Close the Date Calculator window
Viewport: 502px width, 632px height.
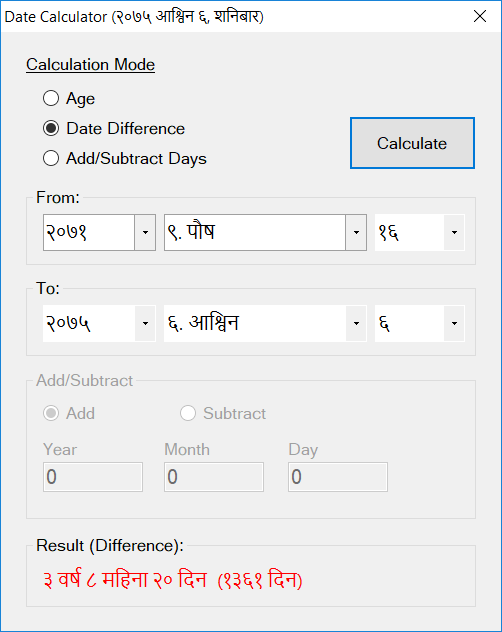coord(480,17)
